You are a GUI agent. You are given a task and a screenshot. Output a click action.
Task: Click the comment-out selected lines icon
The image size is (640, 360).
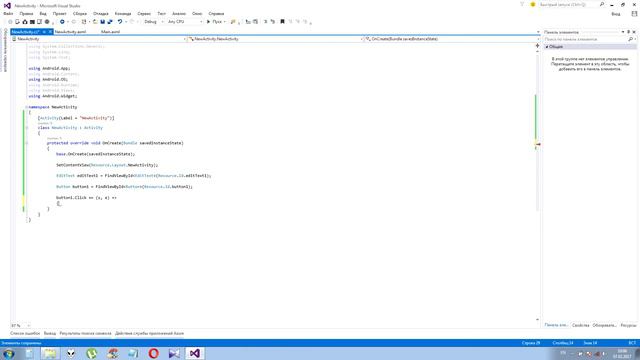[x=265, y=22]
